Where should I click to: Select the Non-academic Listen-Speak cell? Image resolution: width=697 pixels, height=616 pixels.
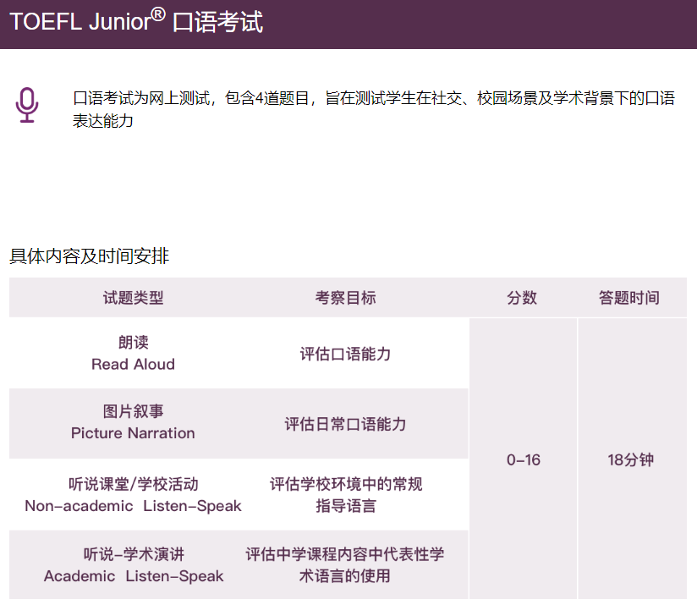(x=133, y=495)
